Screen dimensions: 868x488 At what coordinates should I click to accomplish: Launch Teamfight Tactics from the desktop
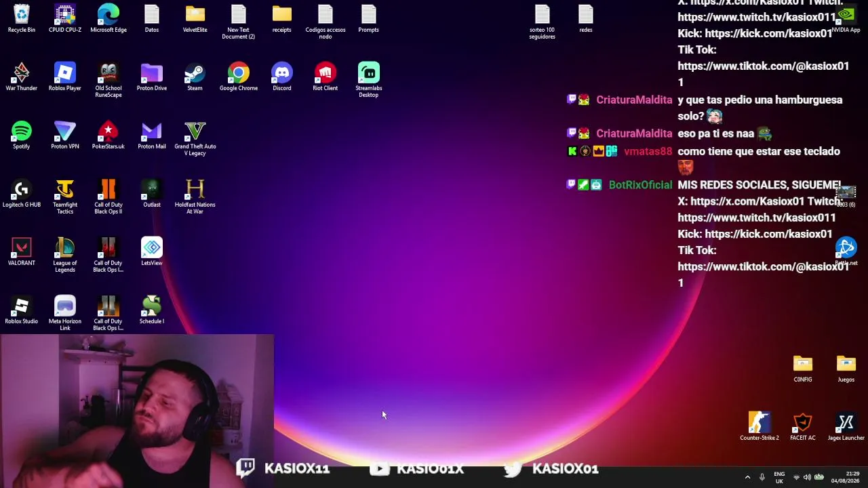click(x=65, y=197)
